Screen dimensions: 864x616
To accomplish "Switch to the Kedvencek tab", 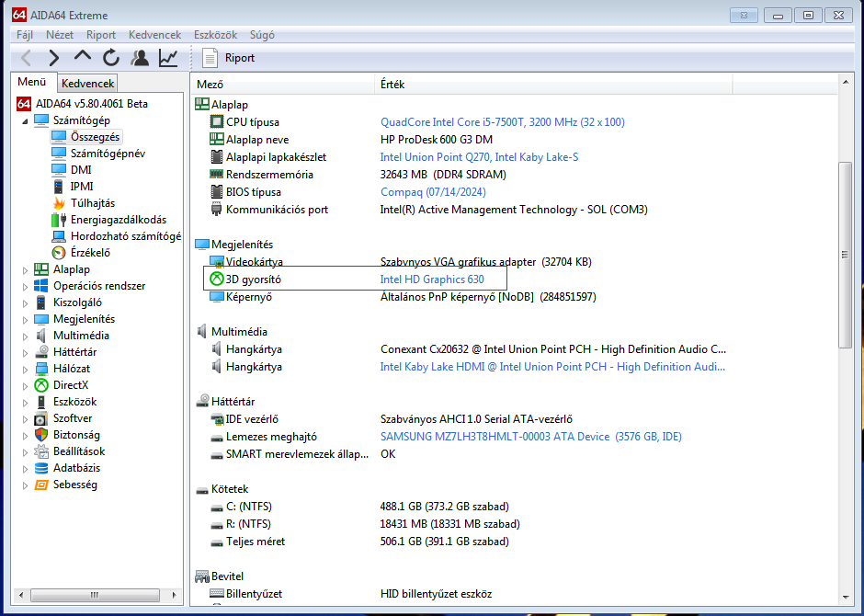I will tap(87, 83).
